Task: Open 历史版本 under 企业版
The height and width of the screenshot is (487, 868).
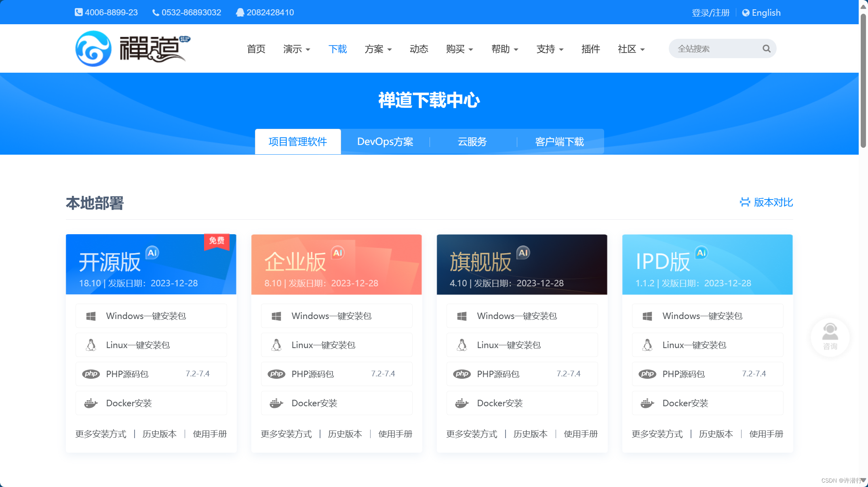Action: click(x=345, y=434)
